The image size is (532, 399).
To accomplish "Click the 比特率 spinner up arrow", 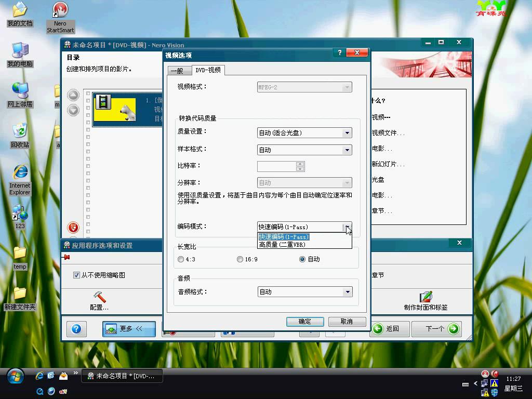I will (300, 164).
